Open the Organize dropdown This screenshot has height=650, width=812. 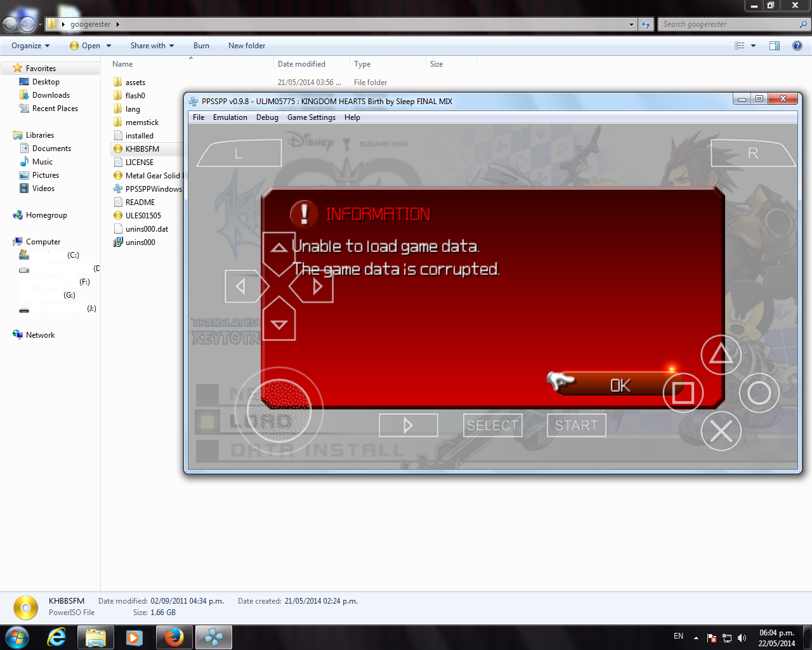[x=30, y=46]
